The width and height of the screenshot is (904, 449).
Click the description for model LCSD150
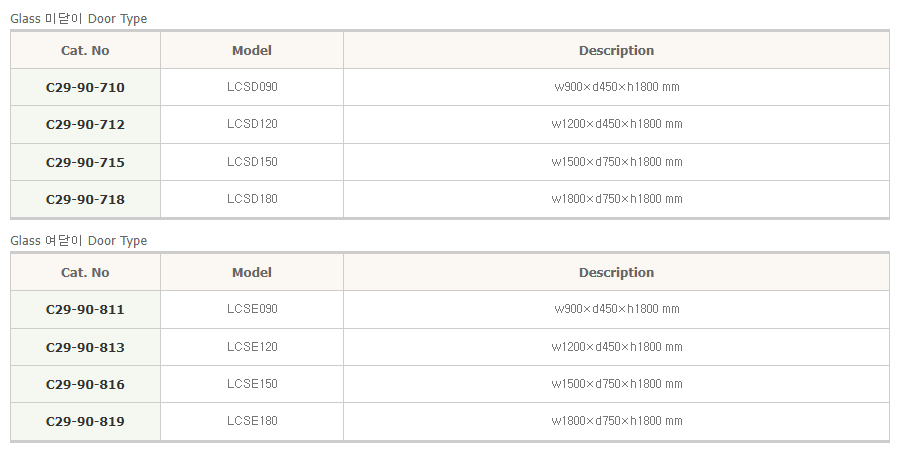[616, 162]
